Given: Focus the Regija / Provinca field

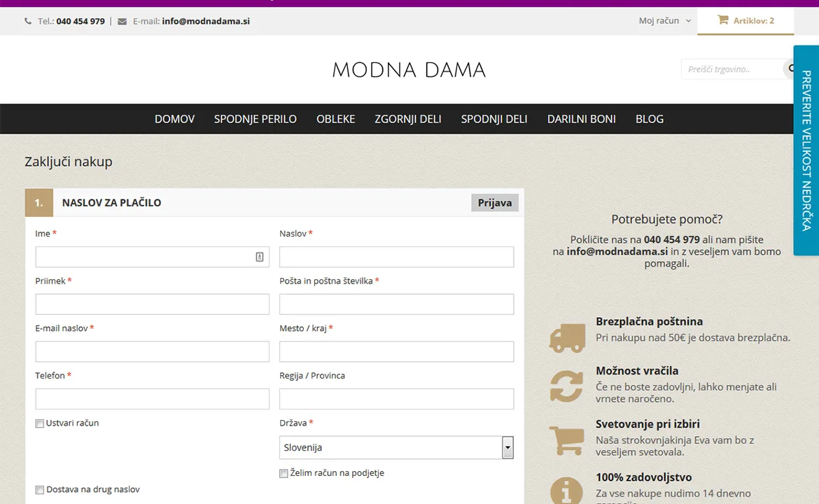Looking at the screenshot, I should (x=396, y=399).
